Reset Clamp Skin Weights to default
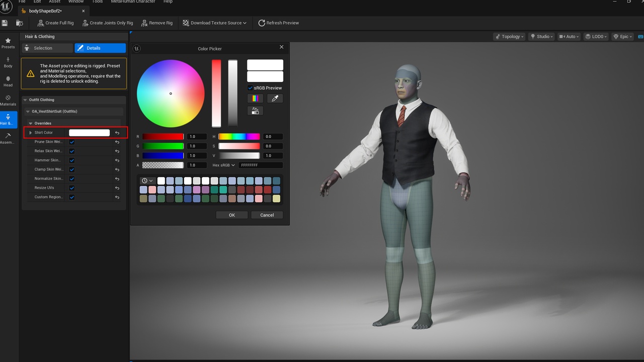644x362 pixels. pos(117,169)
